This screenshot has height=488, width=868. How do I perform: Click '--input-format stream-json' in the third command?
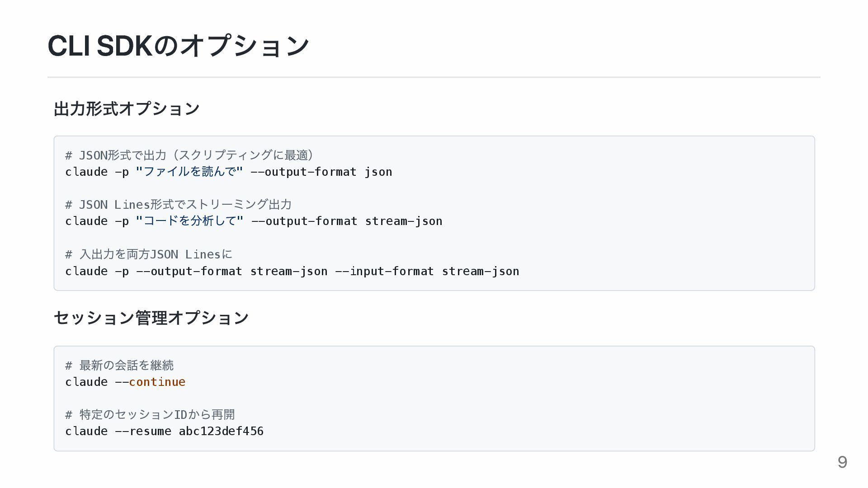[427, 272]
